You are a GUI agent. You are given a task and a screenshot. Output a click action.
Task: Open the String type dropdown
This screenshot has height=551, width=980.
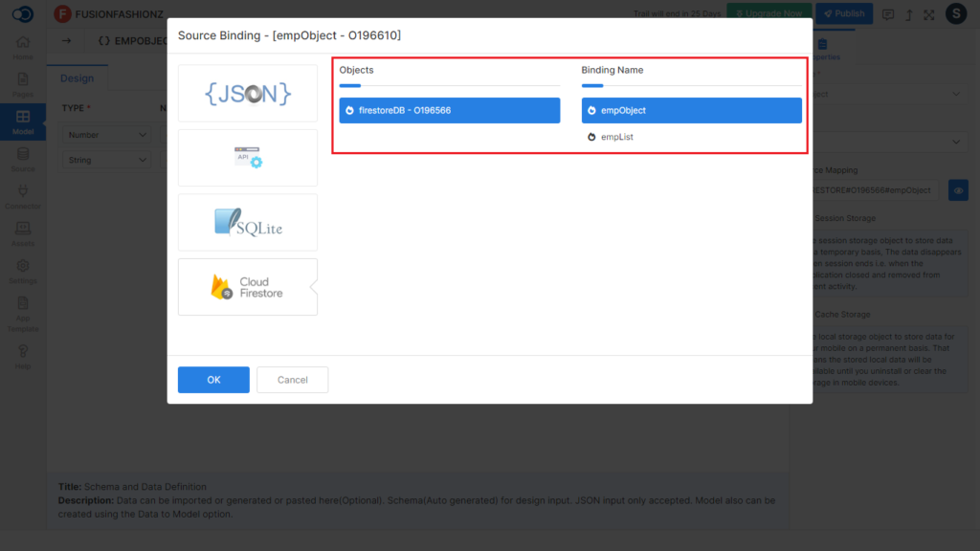(x=107, y=160)
